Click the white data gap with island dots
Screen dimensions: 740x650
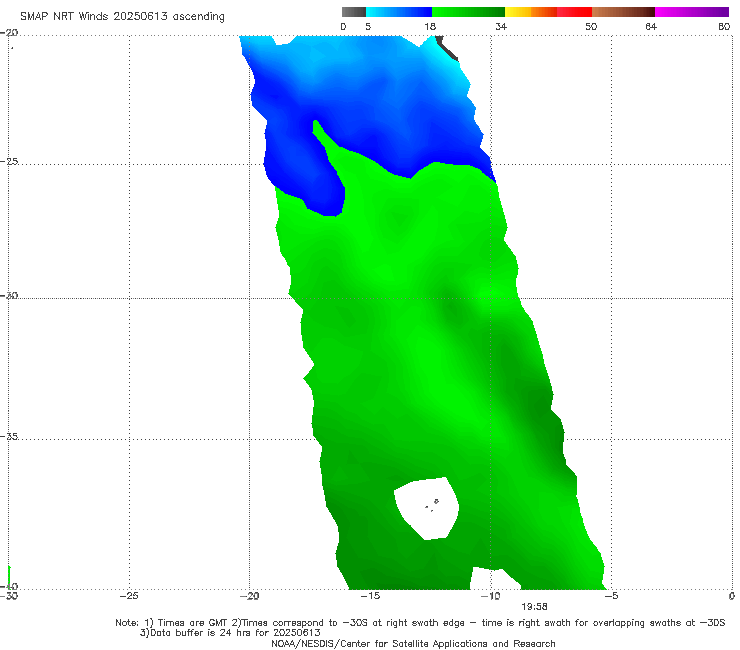pyautogui.click(x=426, y=508)
